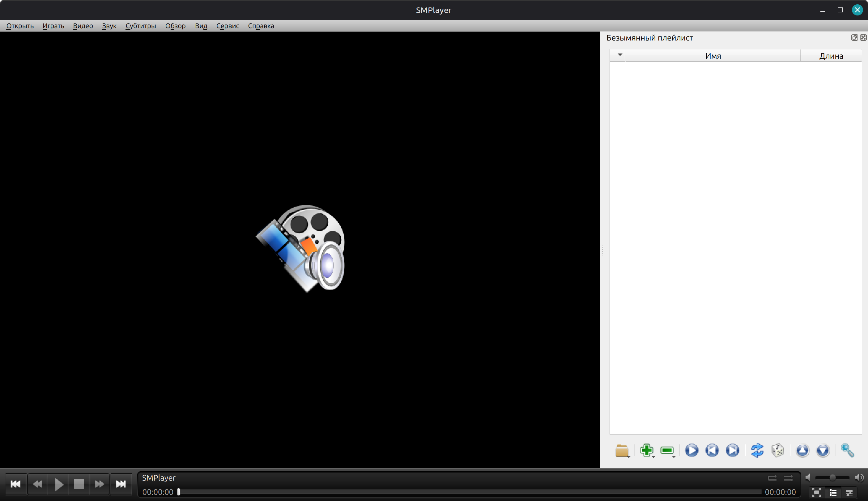Click the SMPlayer logo in video area
The height and width of the screenshot is (501, 868).
[x=300, y=249]
